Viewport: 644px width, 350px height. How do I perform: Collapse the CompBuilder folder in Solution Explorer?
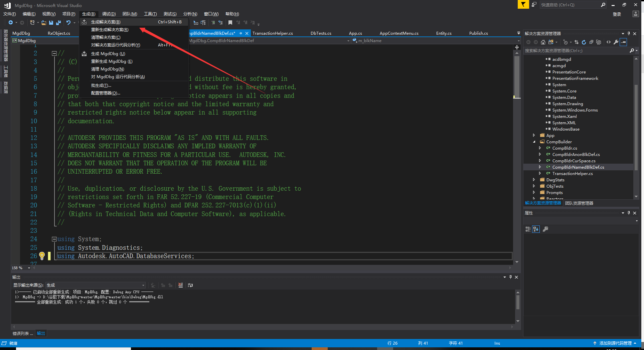click(x=534, y=142)
